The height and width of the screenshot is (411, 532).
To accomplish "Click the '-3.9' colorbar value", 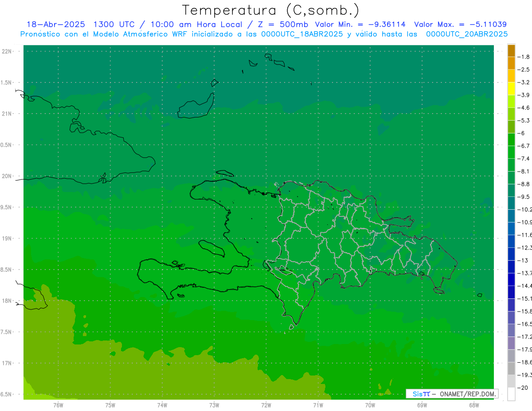I will click(524, 95).
